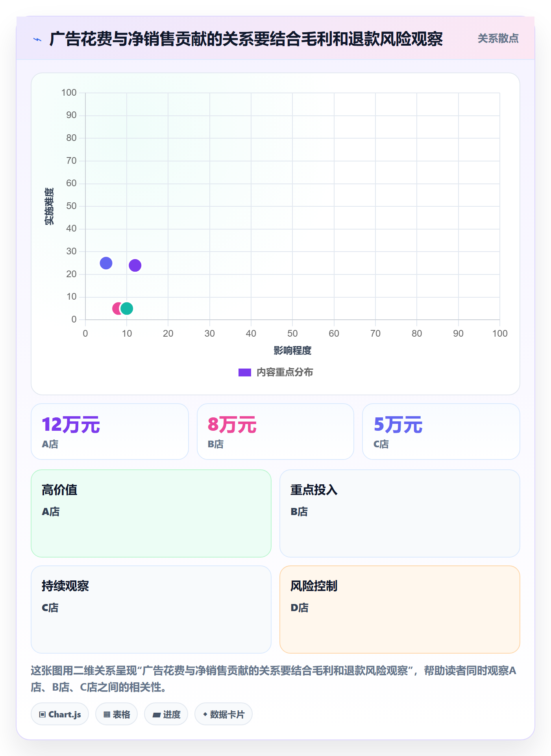Click the 数据卡片 tag chip

[224, 714]
